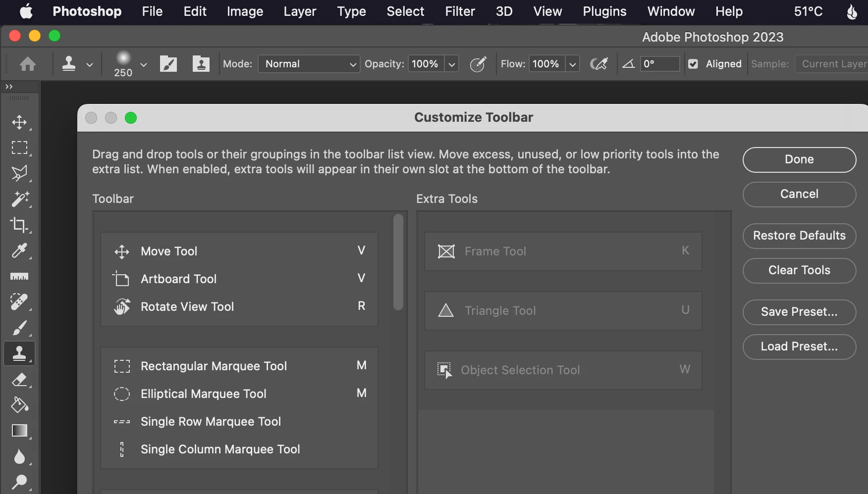Click the brush angle icon
This screenshot has width=868, height=494.
point(629,64)
